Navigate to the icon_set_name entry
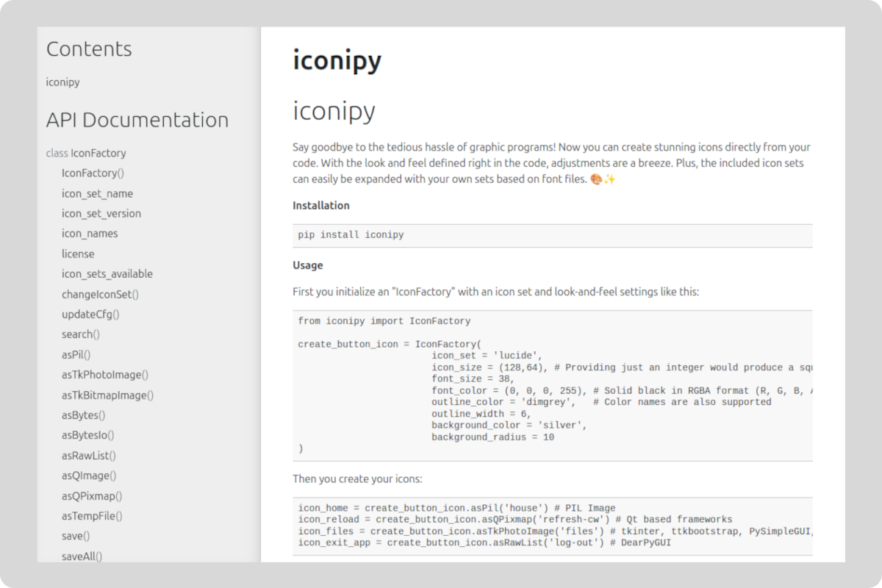Screen dimensions: 882x588 pos(97,193)
